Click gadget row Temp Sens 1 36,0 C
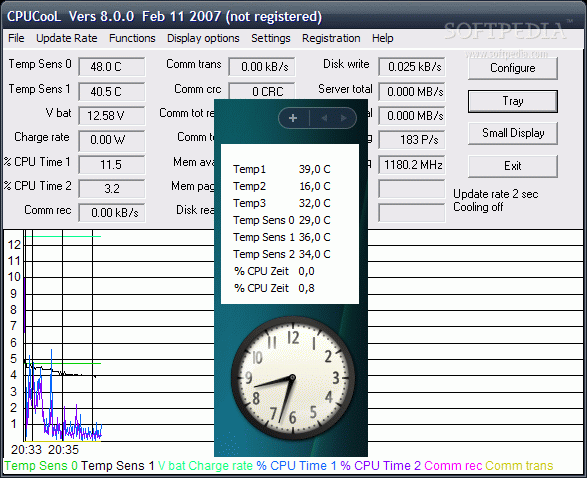The width and height of the screenshot is (587, 478). tap(282, 237)
